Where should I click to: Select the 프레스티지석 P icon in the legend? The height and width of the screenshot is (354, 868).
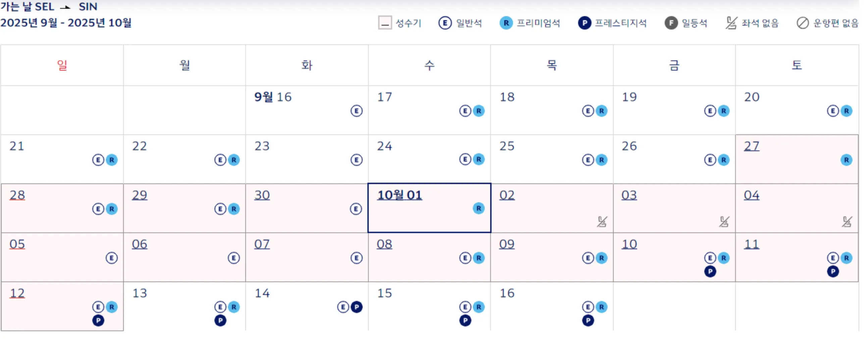[585, 23]
